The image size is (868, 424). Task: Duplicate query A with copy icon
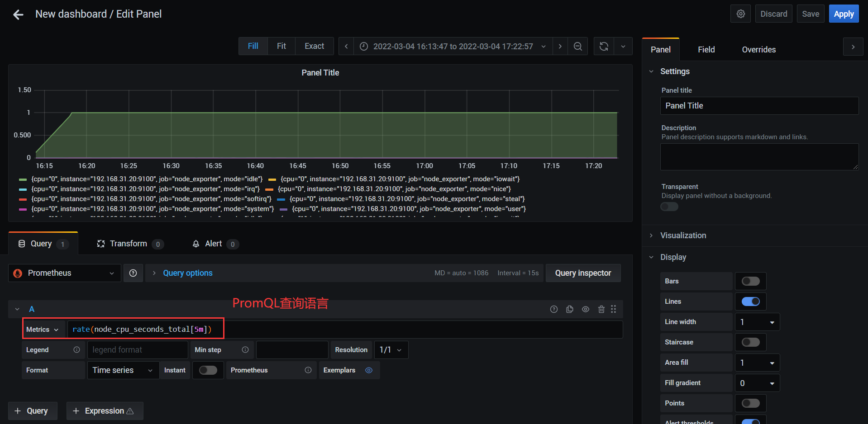570,309
